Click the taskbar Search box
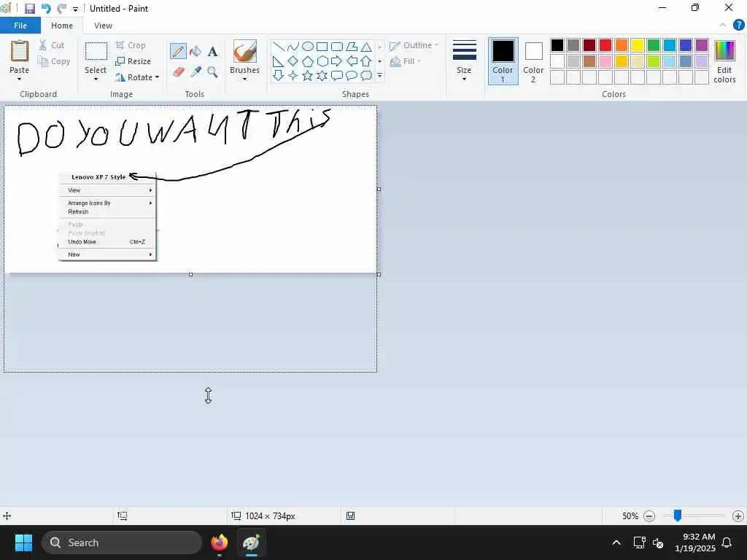The image size is (747, 560). 122,542
